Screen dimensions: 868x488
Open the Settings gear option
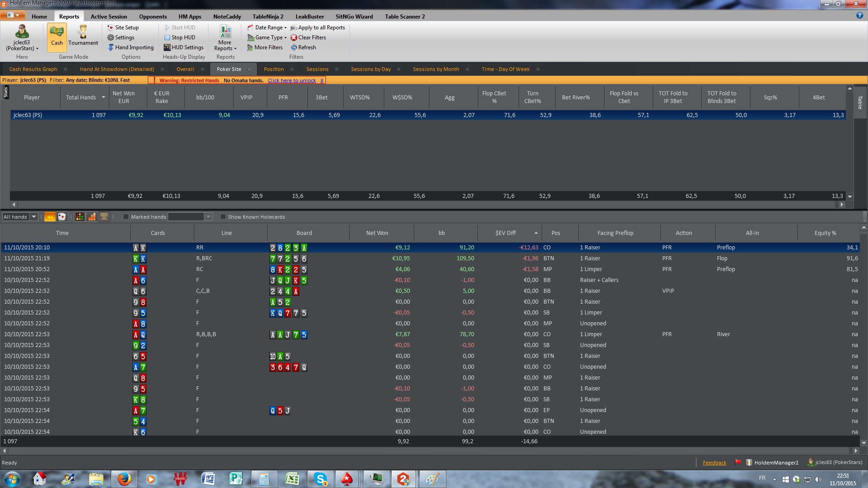pos(121,38)
